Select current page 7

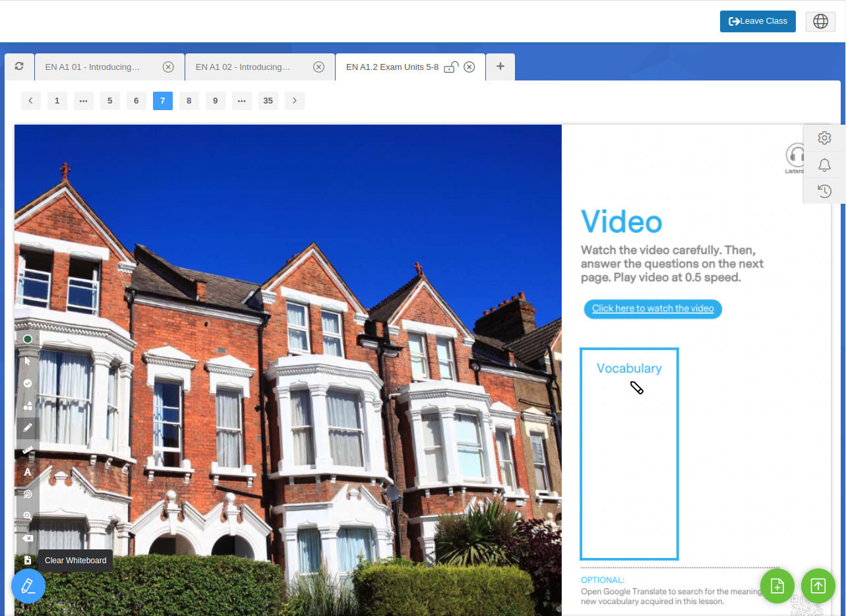163,101
